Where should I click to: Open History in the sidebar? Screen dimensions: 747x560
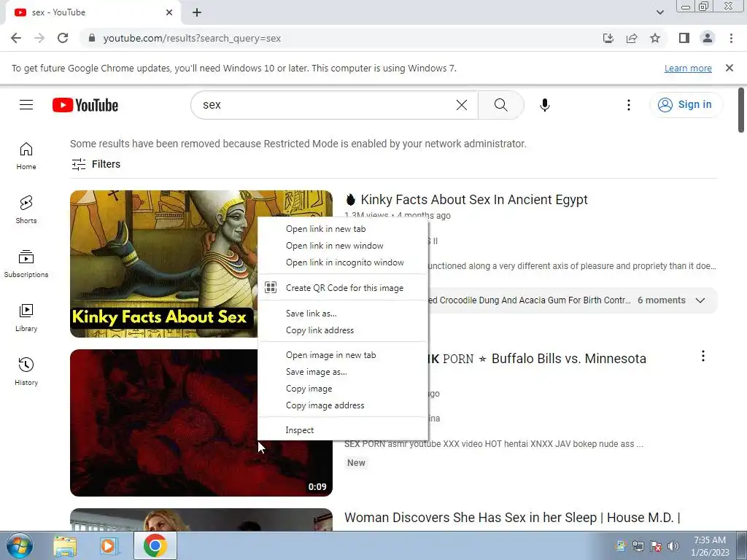26,371
